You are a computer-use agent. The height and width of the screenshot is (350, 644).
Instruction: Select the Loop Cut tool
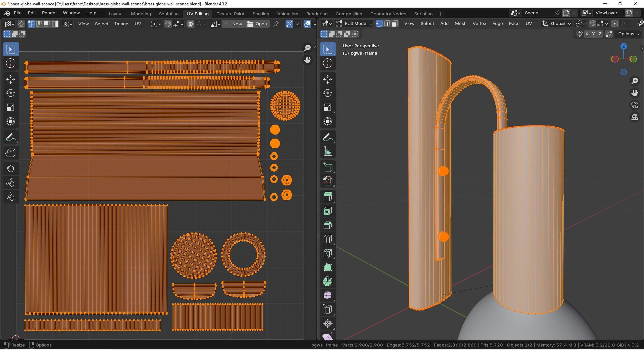(328, 239)
